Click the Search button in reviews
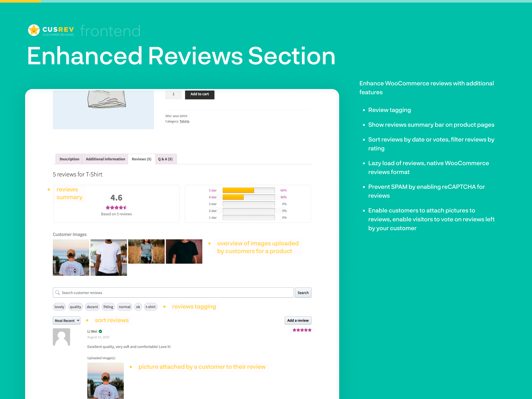 303,293
